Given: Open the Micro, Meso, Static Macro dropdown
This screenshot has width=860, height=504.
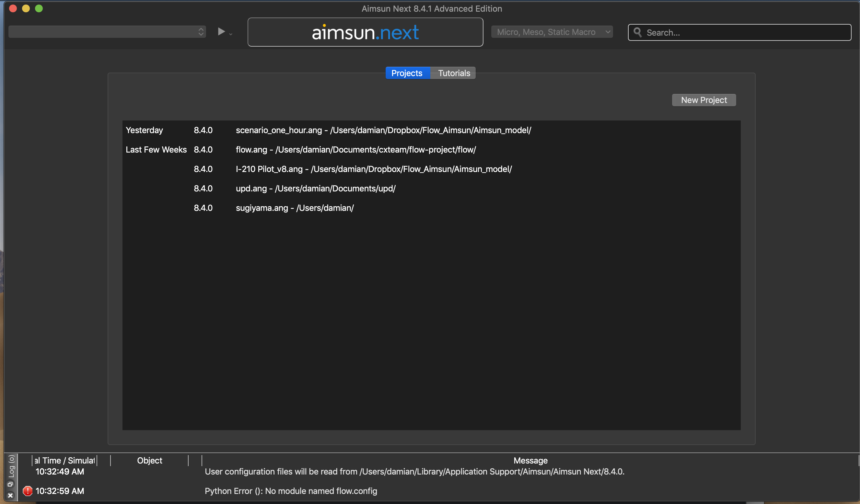Looking at the screenshot, I should 552,32.
